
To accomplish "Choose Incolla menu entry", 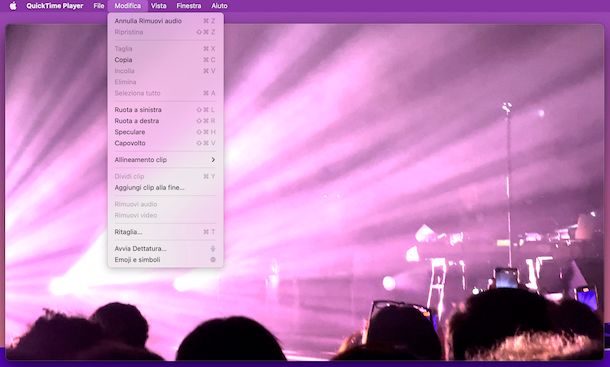I will [165, 71].
